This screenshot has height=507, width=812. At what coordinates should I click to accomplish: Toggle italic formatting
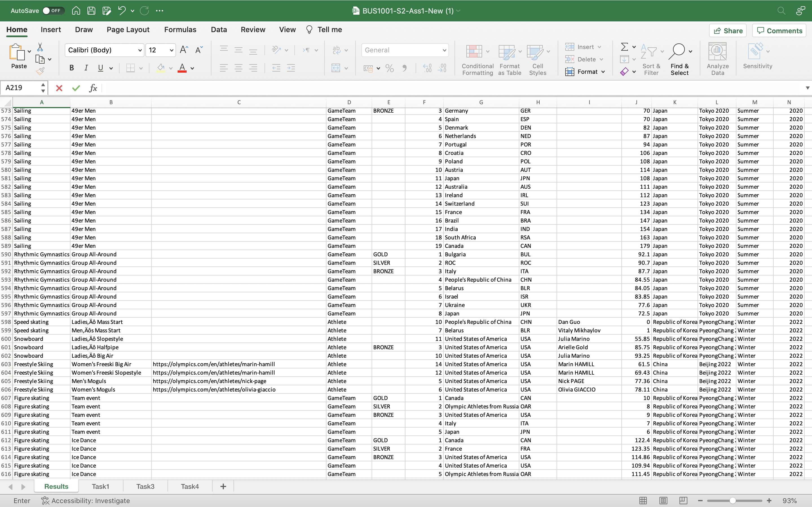tap(86, 68)
